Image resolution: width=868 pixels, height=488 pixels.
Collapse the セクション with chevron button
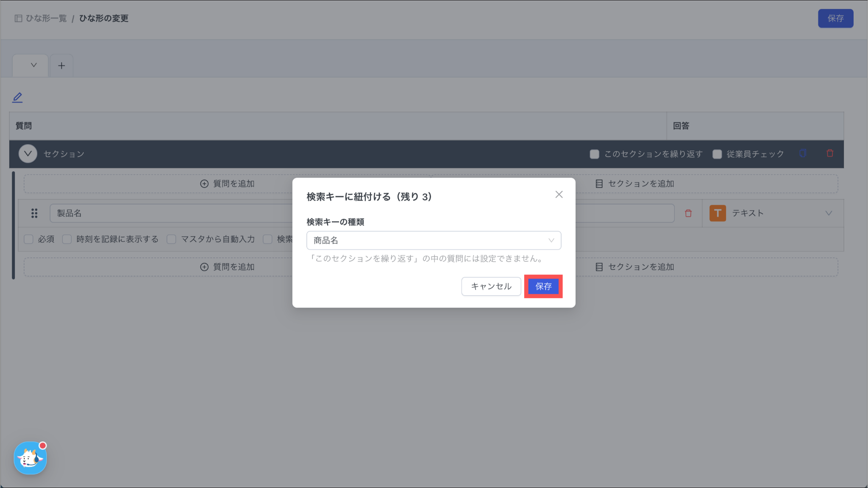28,154
